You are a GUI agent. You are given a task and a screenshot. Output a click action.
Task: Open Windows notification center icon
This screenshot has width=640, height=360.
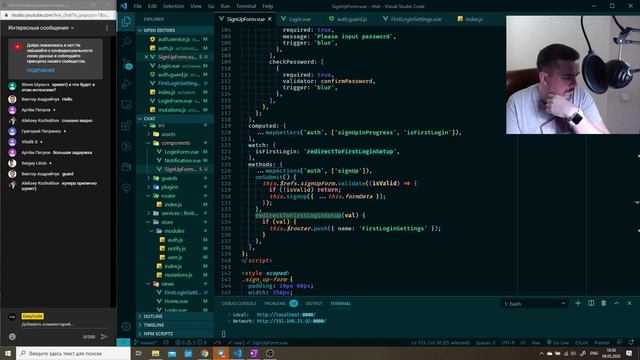629,353
